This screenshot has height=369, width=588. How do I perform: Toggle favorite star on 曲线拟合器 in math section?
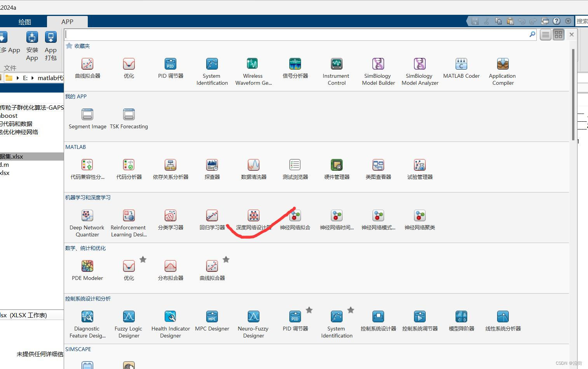click(x=226, y=259)
